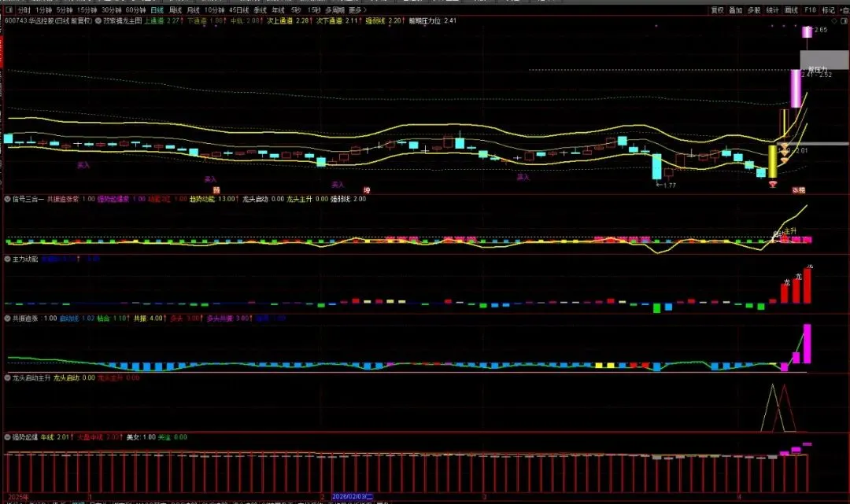The image size is (850, 504).
Task: Click the 强弱线 2.20 value in main chart
Action: pyautogui.click(x=386, y=21)
